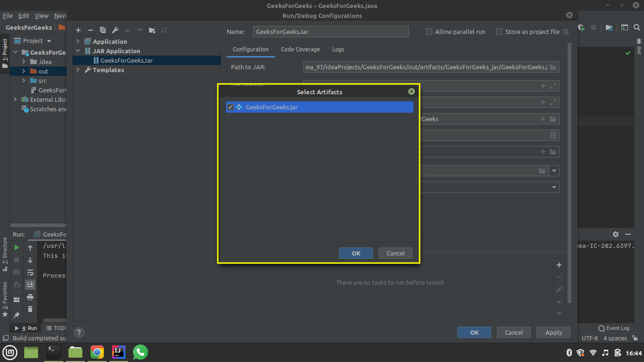Check Store as project file
Image resolution: width=644 pixels, height=362 pixels.
point(499,32)
